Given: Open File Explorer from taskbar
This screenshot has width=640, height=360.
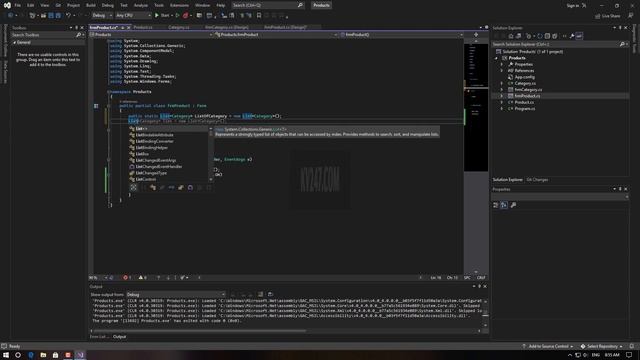Looking at the screenshot, I should pyautogui.click(x=43, y=355).
